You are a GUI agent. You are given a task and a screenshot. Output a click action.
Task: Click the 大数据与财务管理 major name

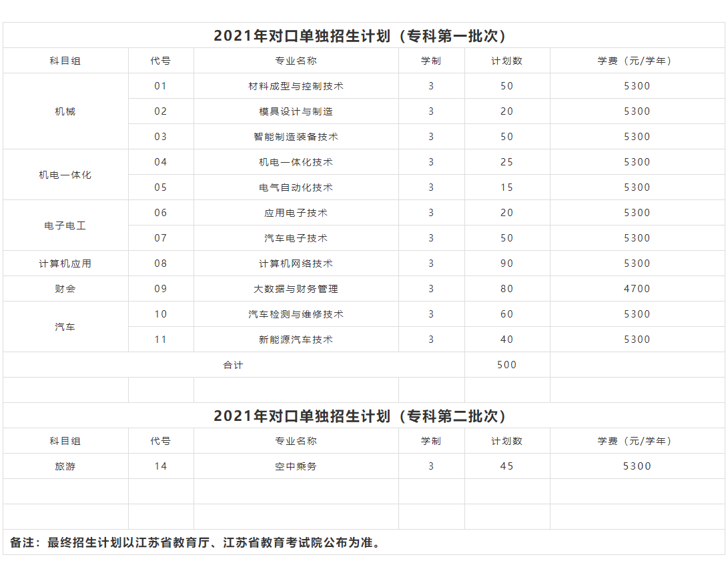pyautogui.click(x=296, y=289)
